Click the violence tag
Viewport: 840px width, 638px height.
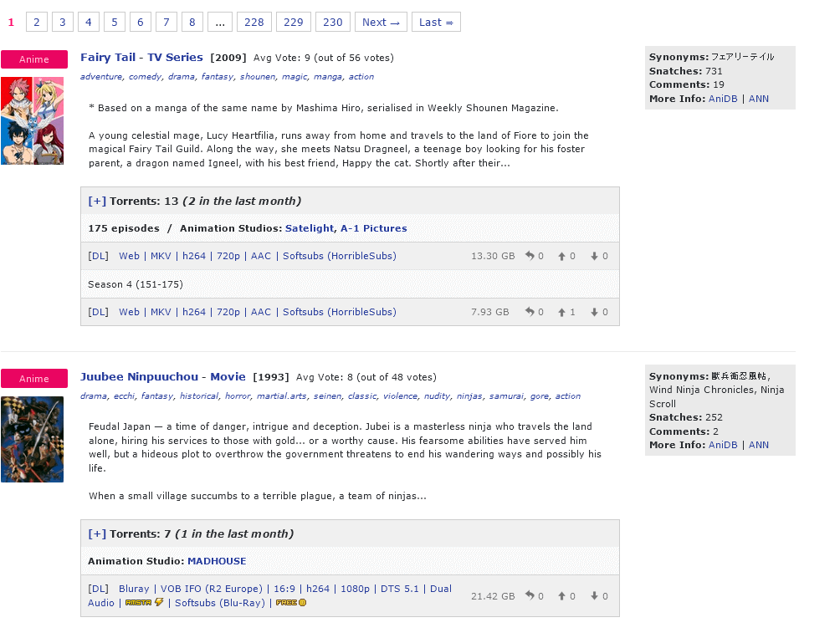(x=400, y=396)
